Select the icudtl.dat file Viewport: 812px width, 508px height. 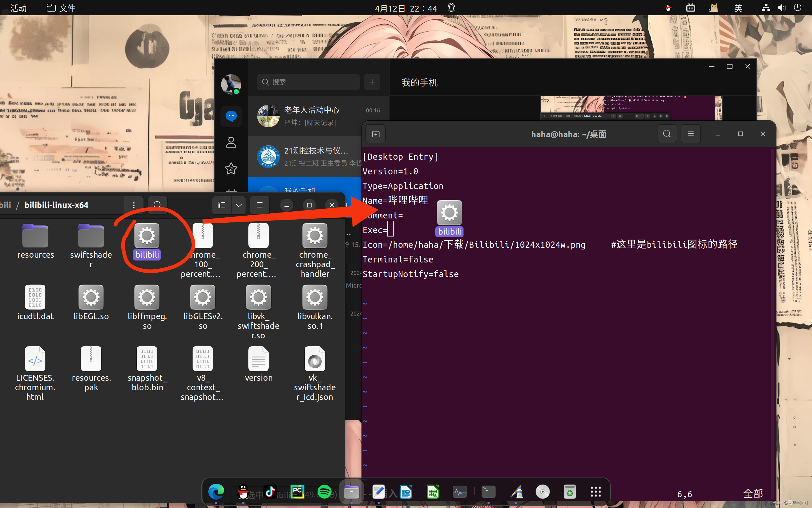pos(35,302)
